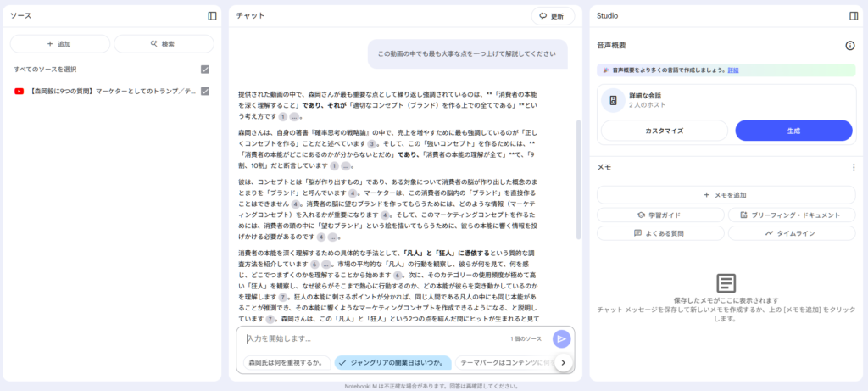Click the send message arrow icon

click(561, 339)
